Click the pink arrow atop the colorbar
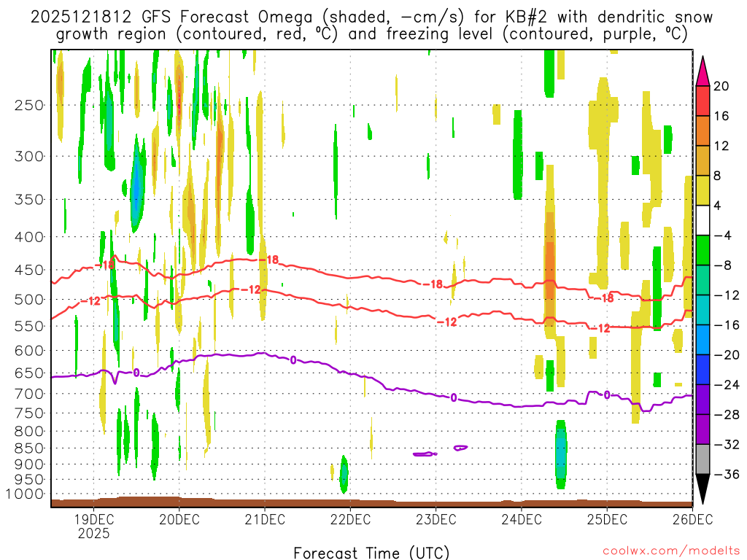This screenshot has height=560, width=747. (703, 71)
